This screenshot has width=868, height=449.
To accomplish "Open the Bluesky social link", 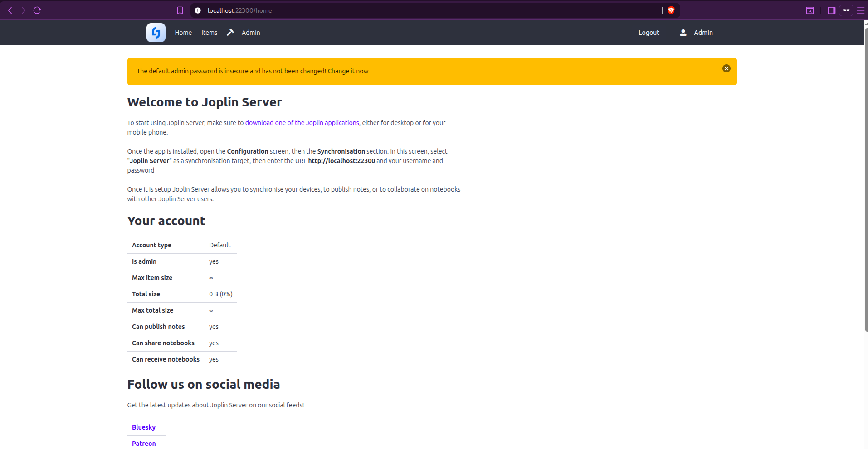I will coord(144,427).
